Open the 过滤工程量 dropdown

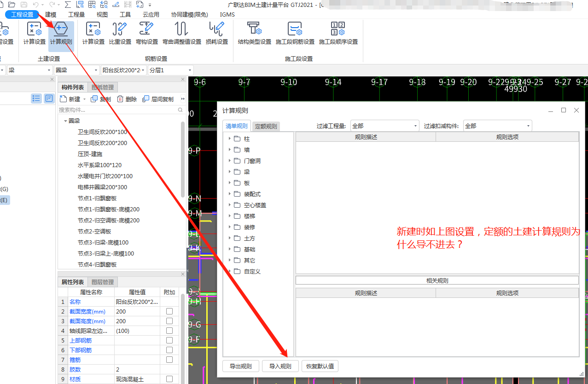pos(384,126)
